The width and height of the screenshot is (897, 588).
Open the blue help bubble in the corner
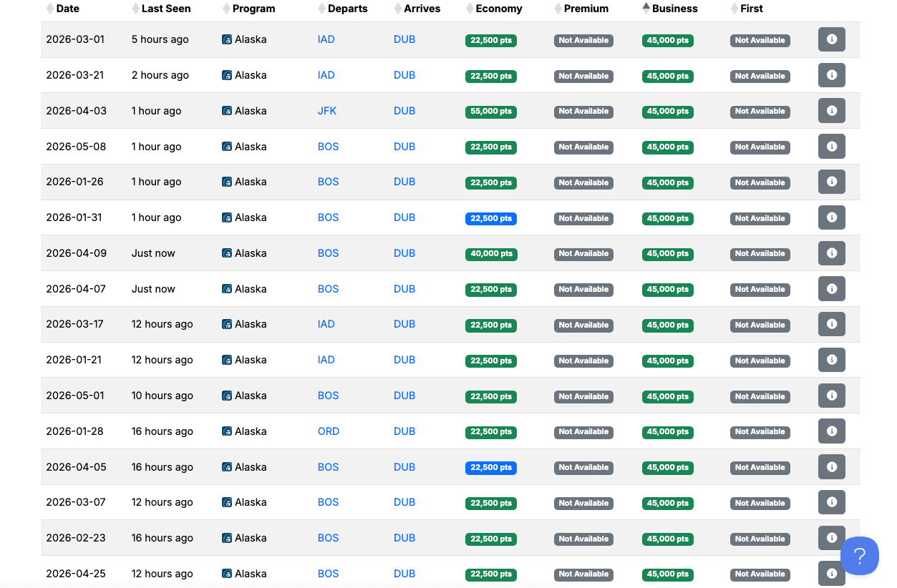[859, 556]
